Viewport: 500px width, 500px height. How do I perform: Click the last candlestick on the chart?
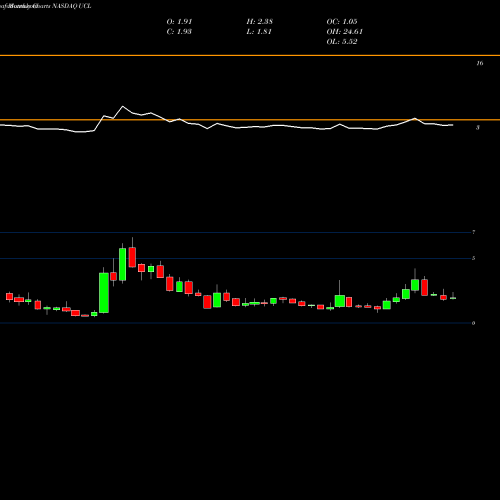coord(453,298)
